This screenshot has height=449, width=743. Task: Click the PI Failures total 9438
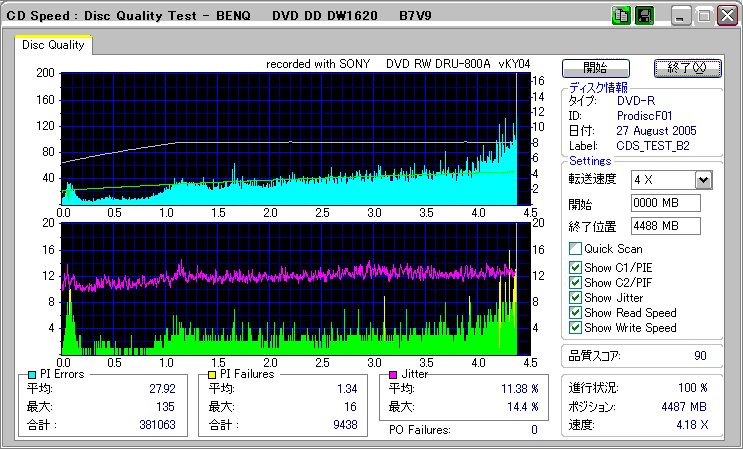(x=345, y=424)
